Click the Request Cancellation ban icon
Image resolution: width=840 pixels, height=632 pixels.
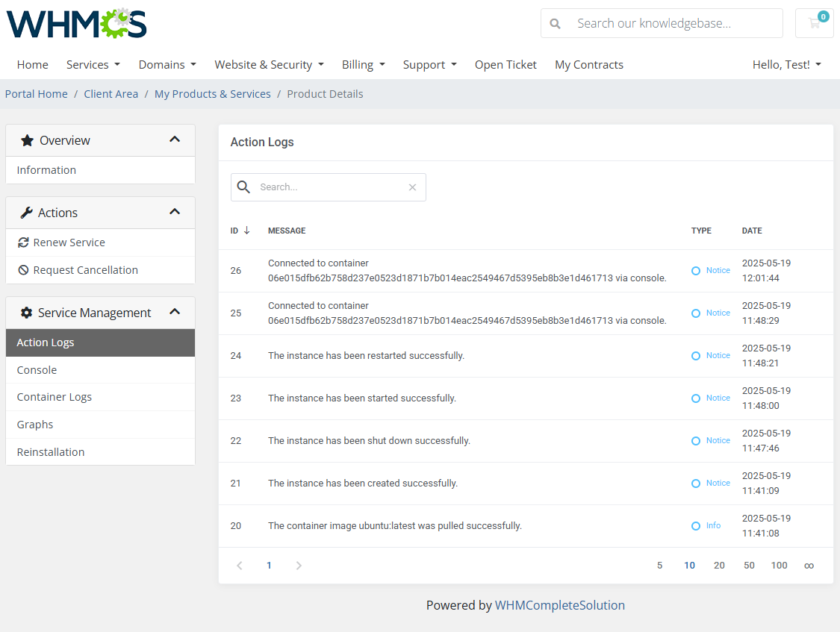pyautogui.click(x=23, y=270)
